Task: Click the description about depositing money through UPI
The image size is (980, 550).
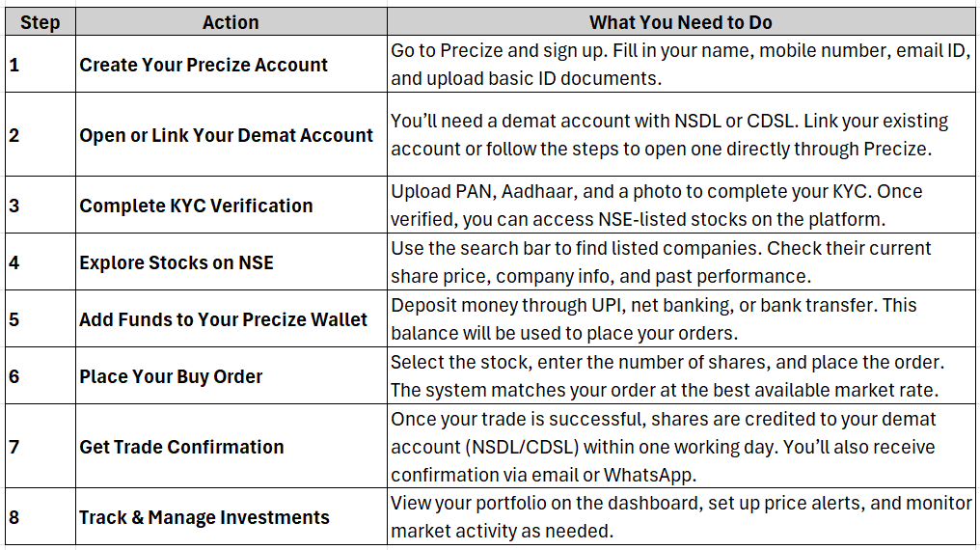Action: tap(680, 319)
